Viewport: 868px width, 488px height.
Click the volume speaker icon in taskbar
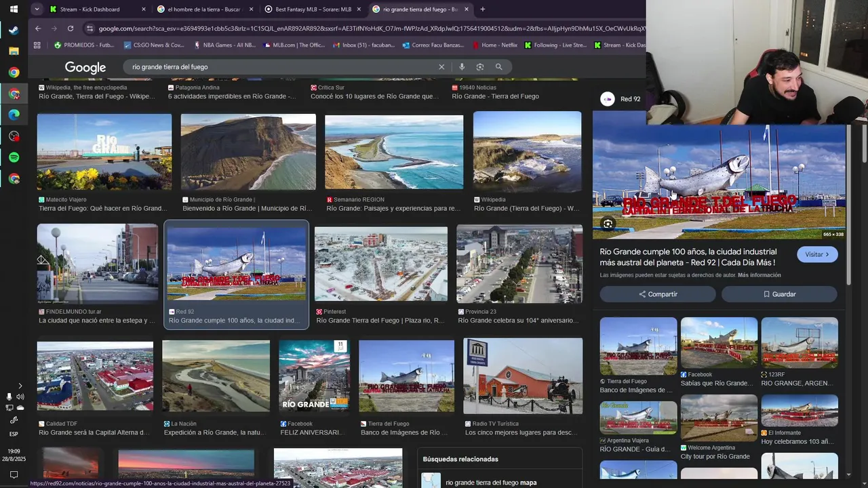[x=20, y=396]
